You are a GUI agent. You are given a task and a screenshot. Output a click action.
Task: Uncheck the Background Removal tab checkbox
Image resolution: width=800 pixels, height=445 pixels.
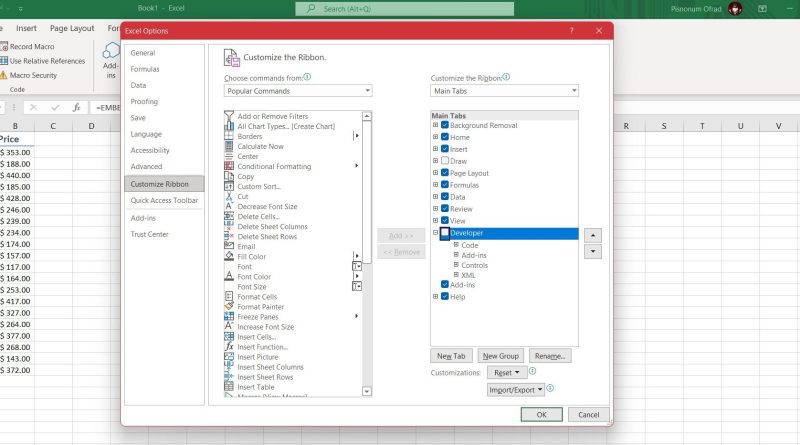(x=445, y=125)
